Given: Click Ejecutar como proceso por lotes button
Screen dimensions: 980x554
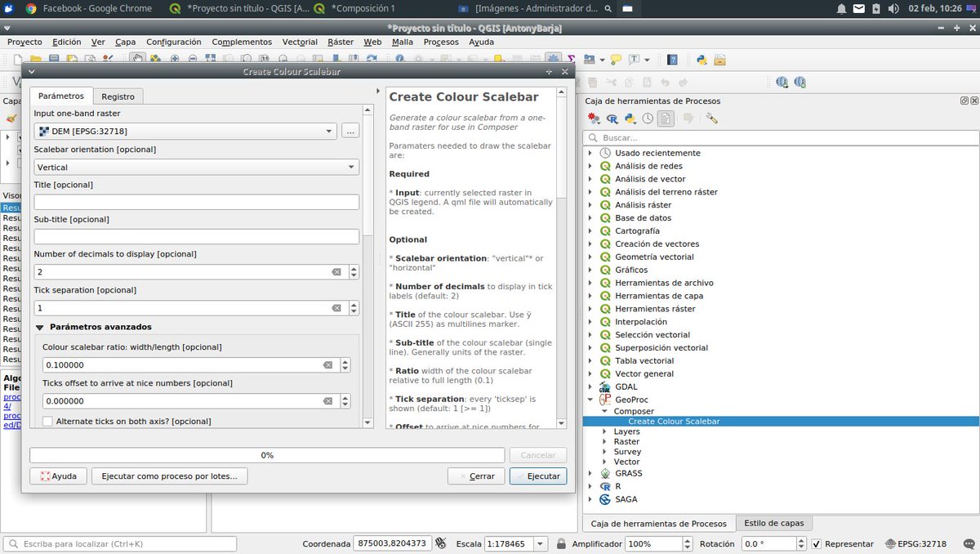Looking at the screenshot, I should pyautogui.click(x=169, y=476).
